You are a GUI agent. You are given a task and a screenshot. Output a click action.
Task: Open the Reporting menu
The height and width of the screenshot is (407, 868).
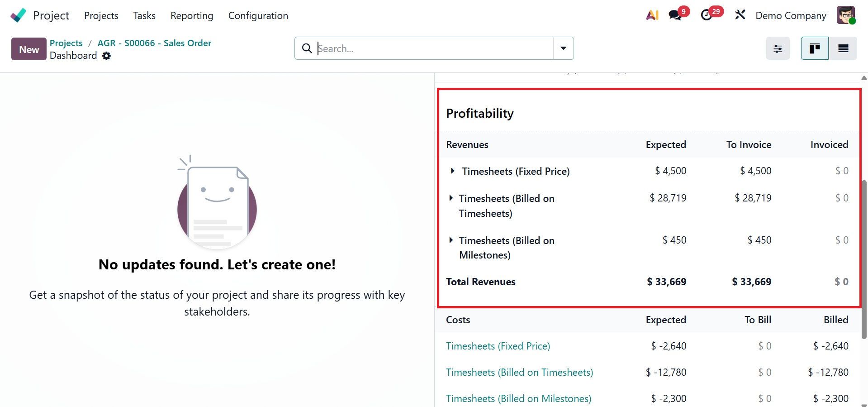(192, 15)
